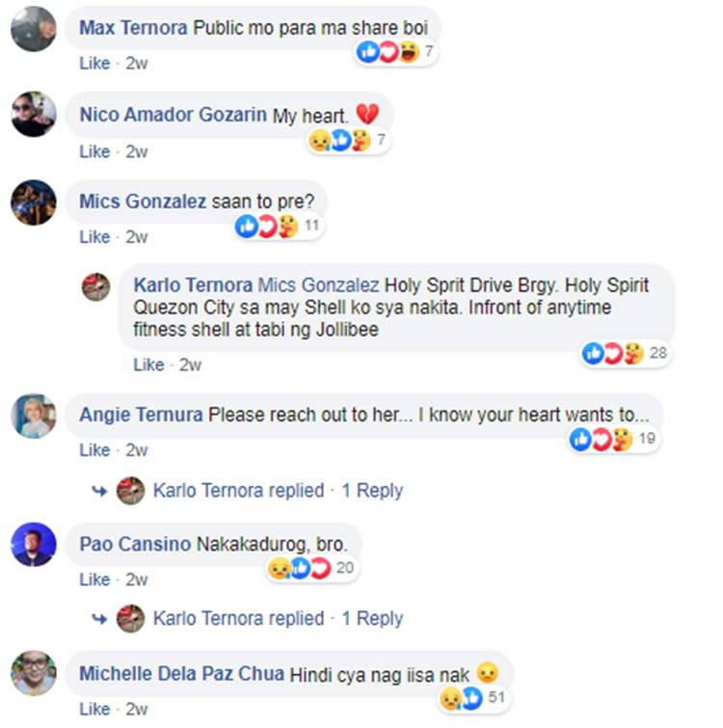
Task: Open Max Ternora's profile name link
Action: click(x=133, y=28)
